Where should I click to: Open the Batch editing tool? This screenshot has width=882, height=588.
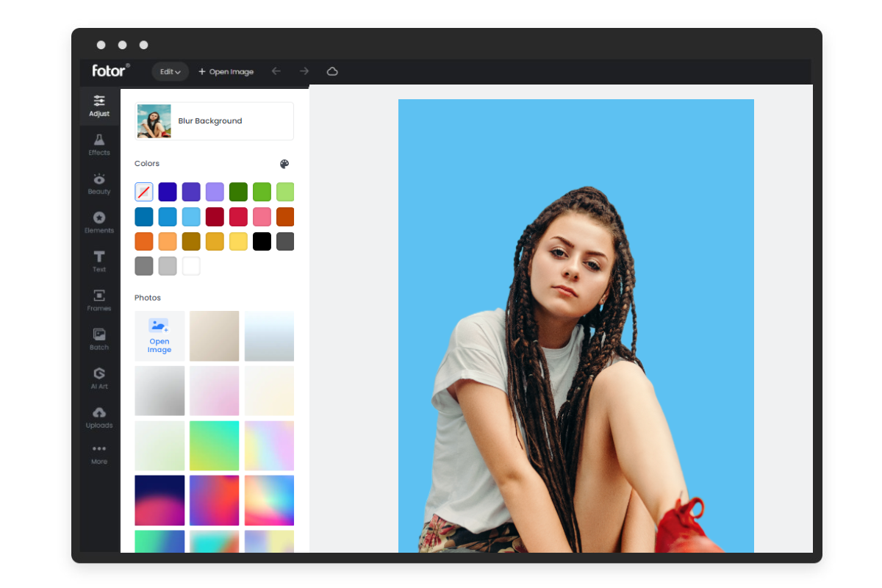[99, 339]
